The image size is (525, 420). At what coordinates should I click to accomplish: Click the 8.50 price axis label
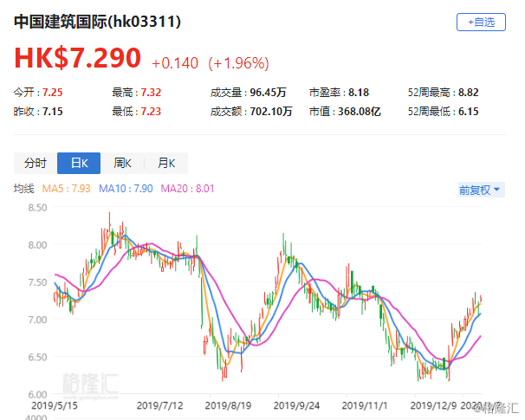tap(37, 208)
